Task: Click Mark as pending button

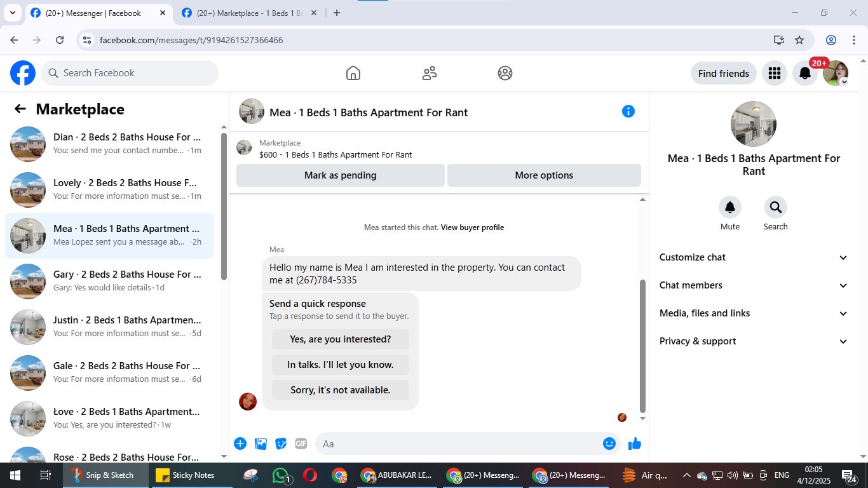Action: click(341, 175)
